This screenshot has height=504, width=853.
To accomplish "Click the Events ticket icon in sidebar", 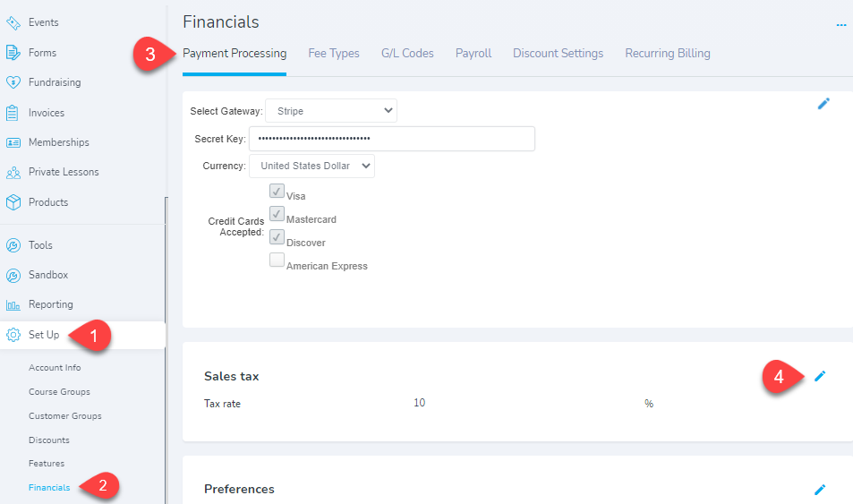I will (x=13, y=23).
